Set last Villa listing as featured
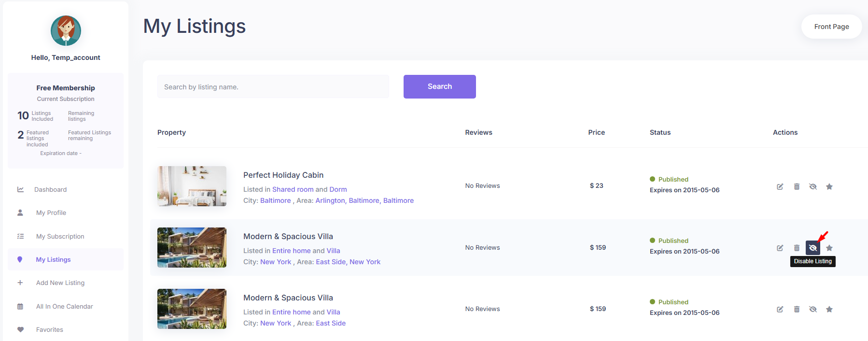868x341 pixels. click(x=829, y=309)
